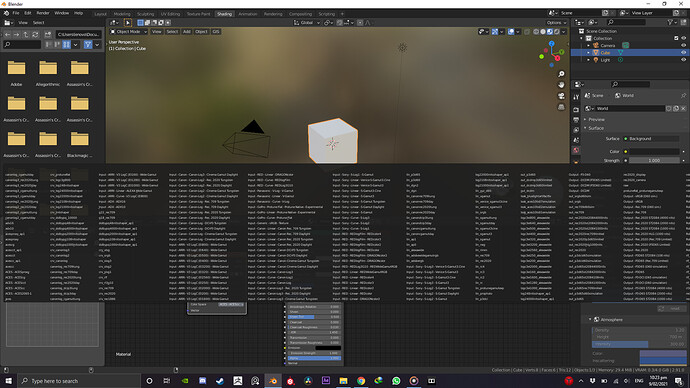690x388 pixels.
Task: Click the file browser path field
Action: [x=78, y=34]
